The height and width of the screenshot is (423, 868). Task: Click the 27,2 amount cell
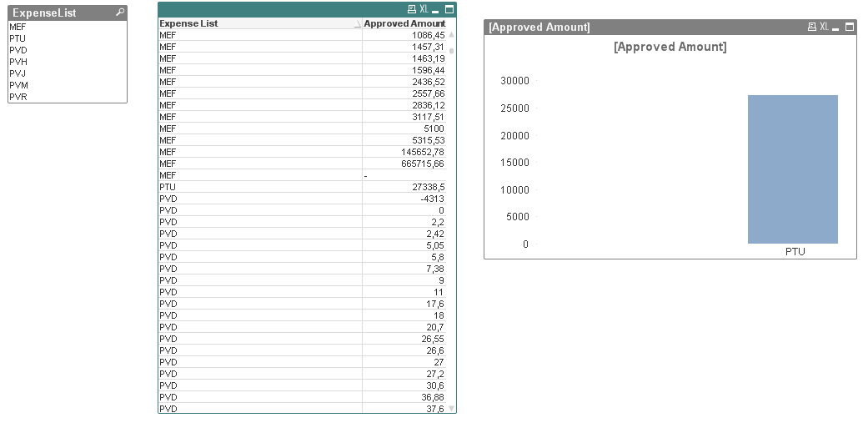tap(404, 374)
